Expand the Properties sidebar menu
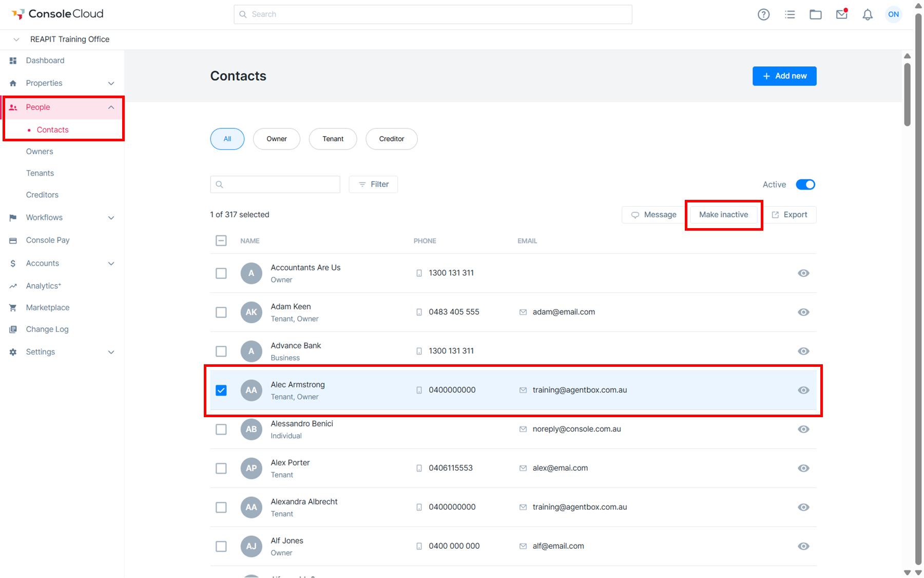The width and height of the screenshot is (924, 578). coord(111,83)
